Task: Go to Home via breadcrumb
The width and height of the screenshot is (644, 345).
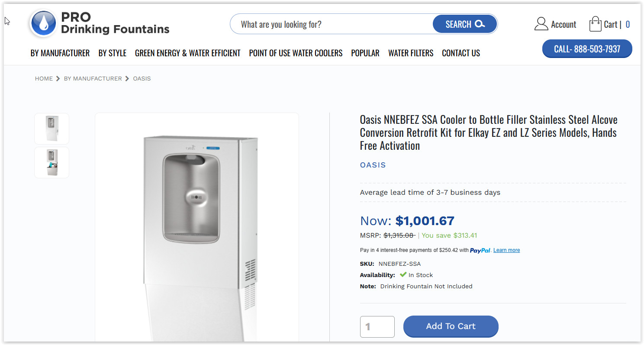Action: tap(44, 78)
